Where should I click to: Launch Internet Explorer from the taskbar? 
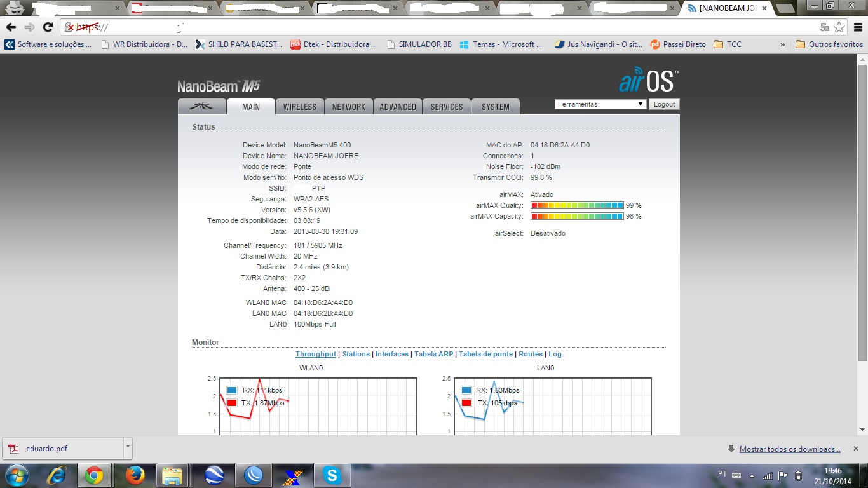pyautogui.click(x=58, y=475)
